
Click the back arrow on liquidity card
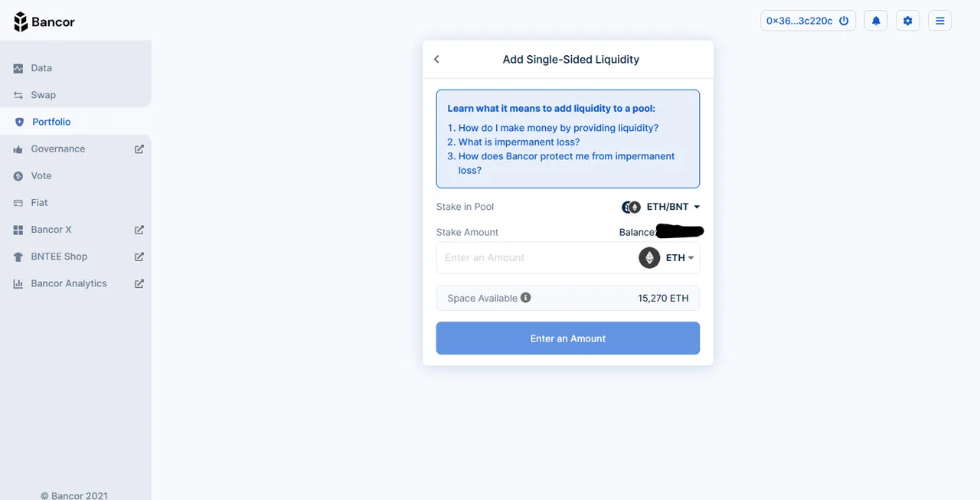coord(436,59)
